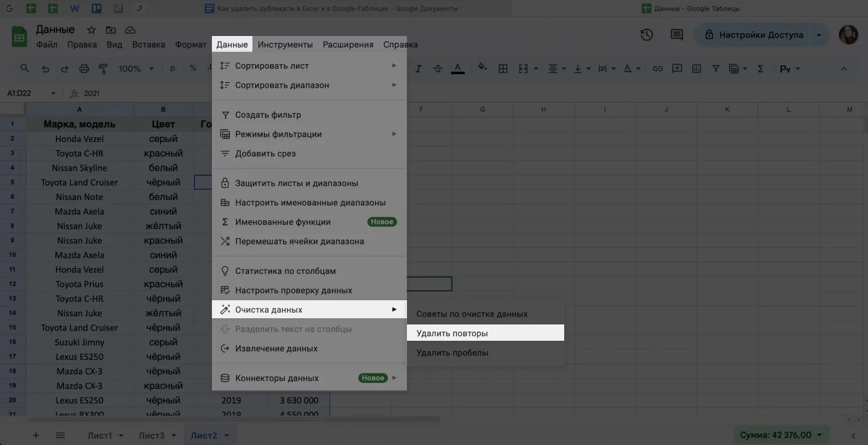Screen dimensions: 868x445
Task: Click the insert chart icon
Action: click(696, 69)
